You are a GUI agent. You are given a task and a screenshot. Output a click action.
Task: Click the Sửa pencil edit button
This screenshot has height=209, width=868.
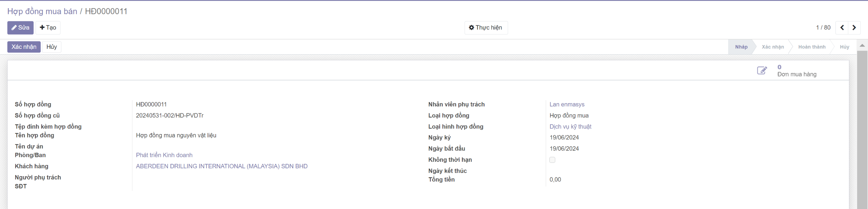click(x=20, y=27)
